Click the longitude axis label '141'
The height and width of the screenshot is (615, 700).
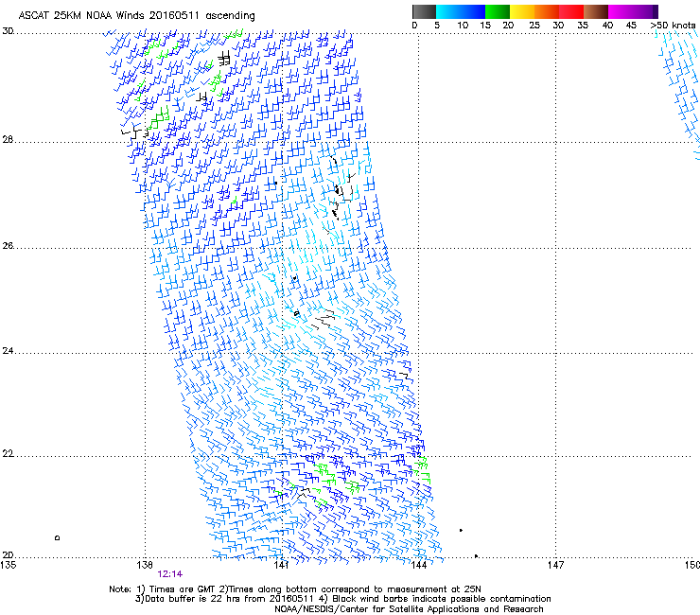[x=281, y=565]
